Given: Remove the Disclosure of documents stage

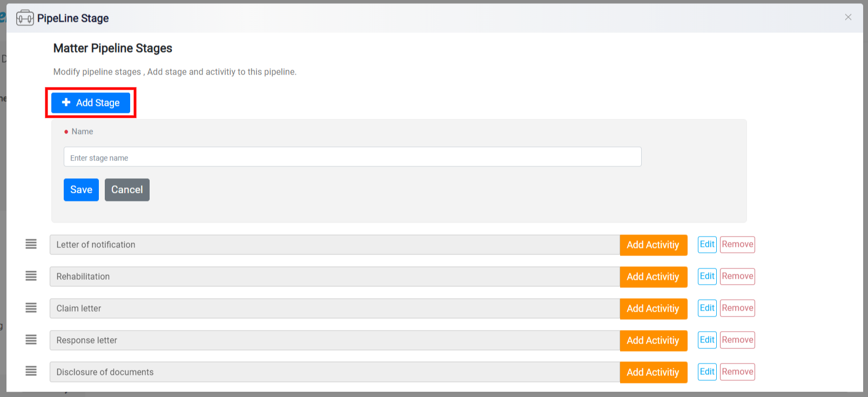Looking at the screenshot, I should coord(737,372).
